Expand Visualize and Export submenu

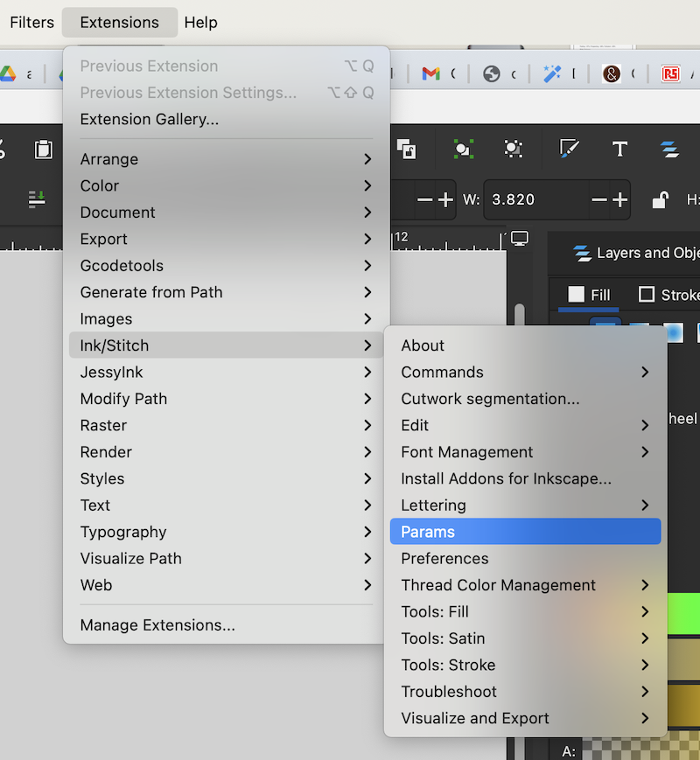point(525,718)
